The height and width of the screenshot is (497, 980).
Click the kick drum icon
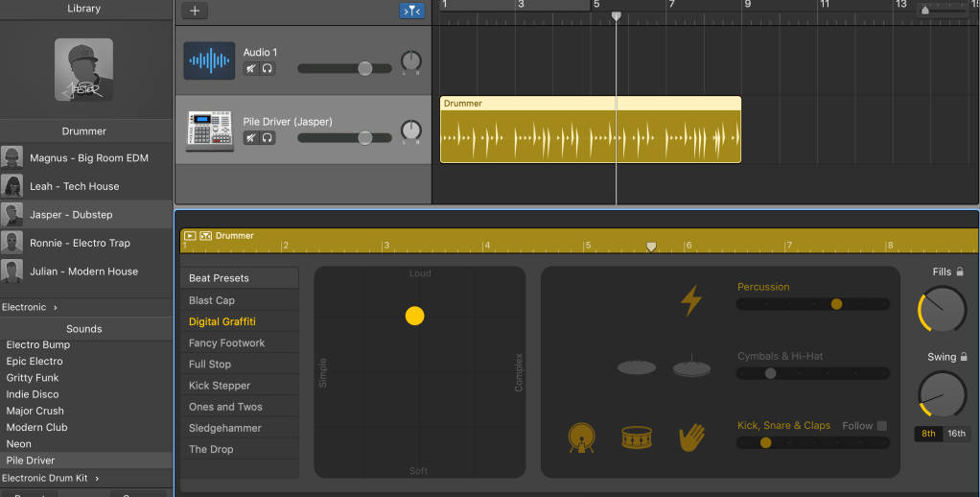580,438
